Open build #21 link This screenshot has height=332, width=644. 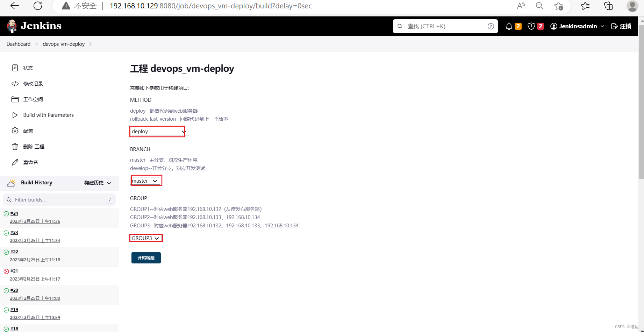click(x=14, y=271)
